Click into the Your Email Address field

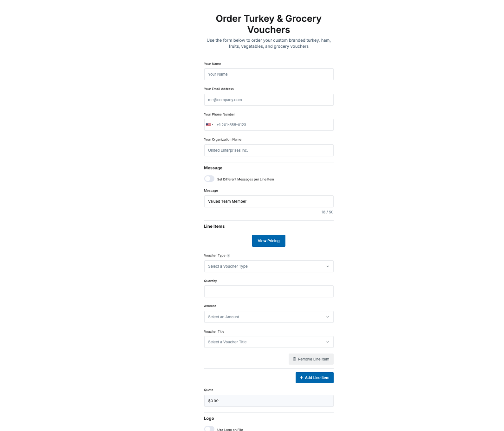coord(269,100)
